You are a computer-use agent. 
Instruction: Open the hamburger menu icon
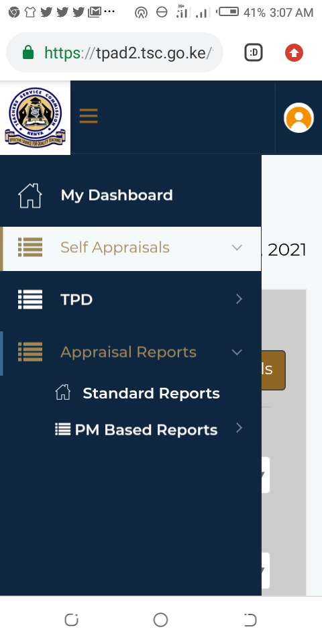click(x=89, y=116)
